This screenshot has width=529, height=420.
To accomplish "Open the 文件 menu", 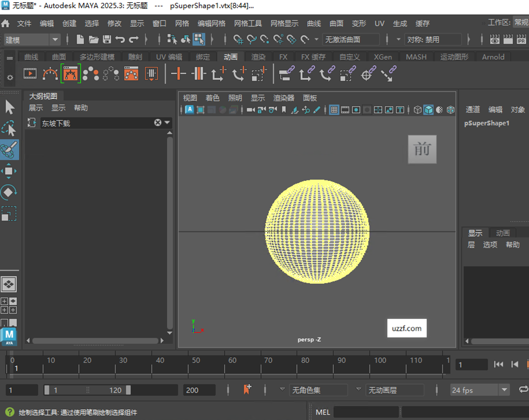I will [x=24, y=23].
